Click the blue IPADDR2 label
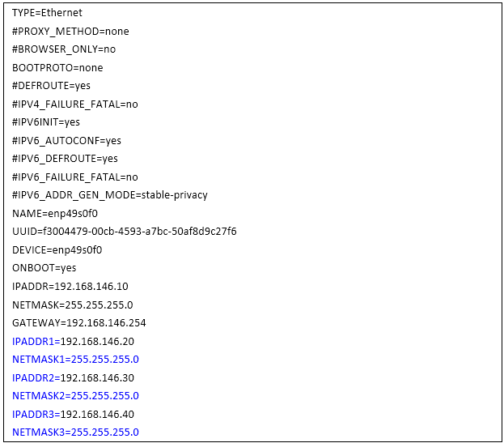 point(33,377)
